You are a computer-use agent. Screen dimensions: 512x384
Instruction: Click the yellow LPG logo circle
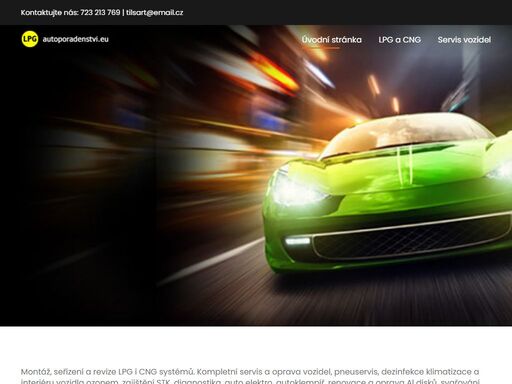(30, 39)
